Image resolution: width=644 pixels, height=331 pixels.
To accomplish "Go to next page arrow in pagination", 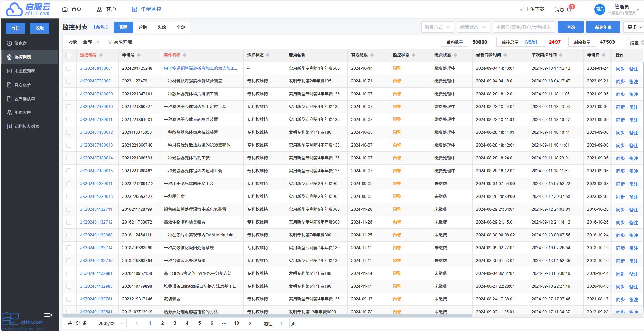I will 250,323.
